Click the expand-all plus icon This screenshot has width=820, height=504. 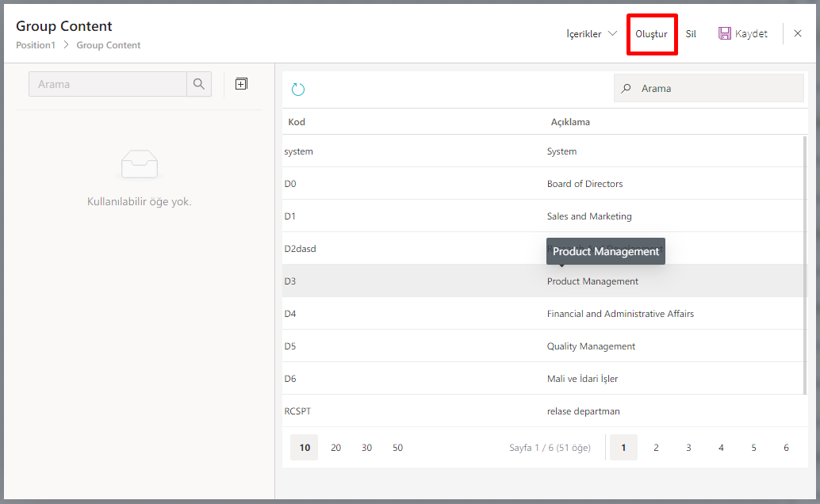click(241, 84)
